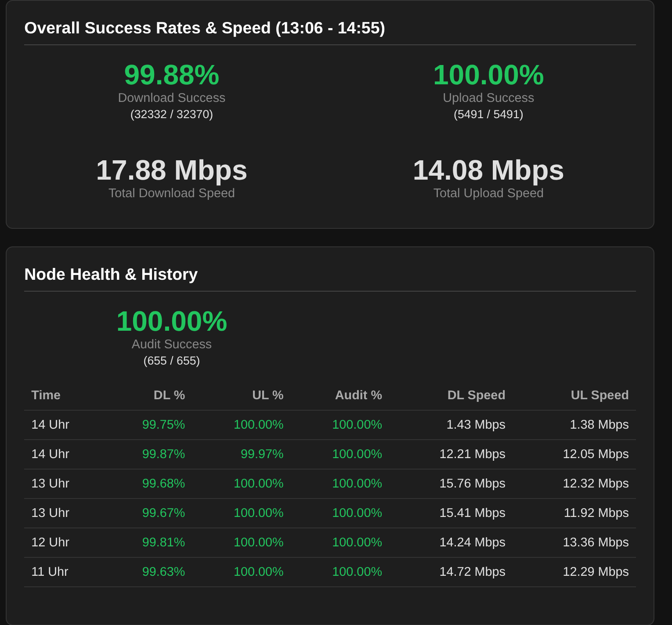This screenshot has width=672, height=625.
Task: Click the Time column header
Action: [x=46, y=395]
